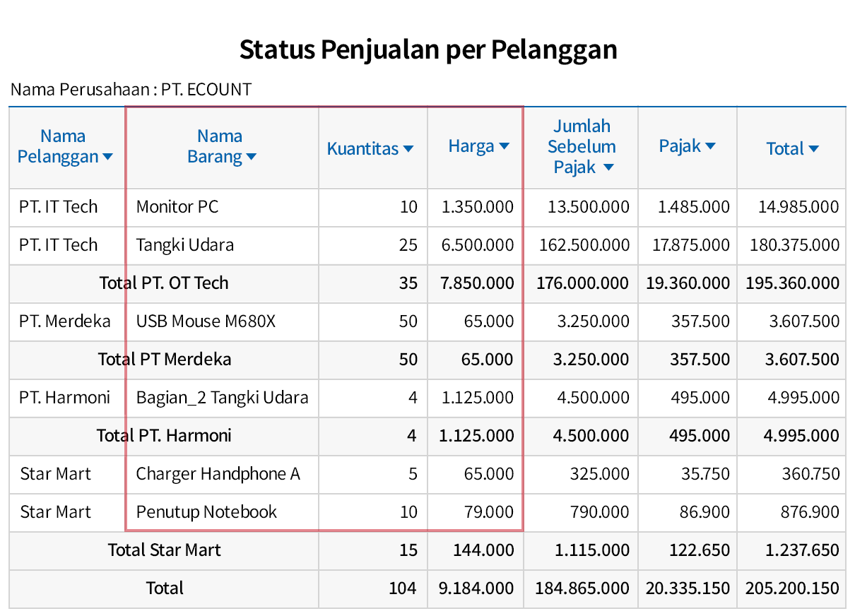Click the Monitor PC row item
This screenshot has height=616, width=855.
[x=177, y=207]
